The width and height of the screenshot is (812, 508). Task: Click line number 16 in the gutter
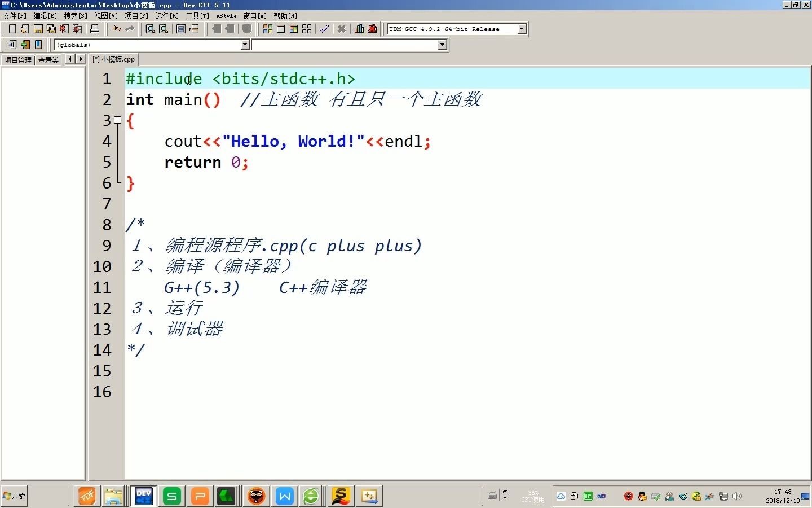coord(102,392)
